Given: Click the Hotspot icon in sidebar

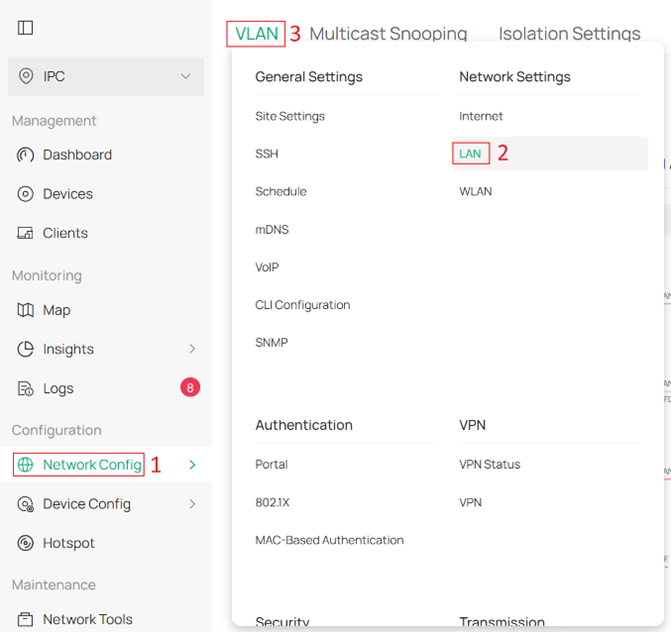Looking at the screenshot, I should click(x=25, y=543).
